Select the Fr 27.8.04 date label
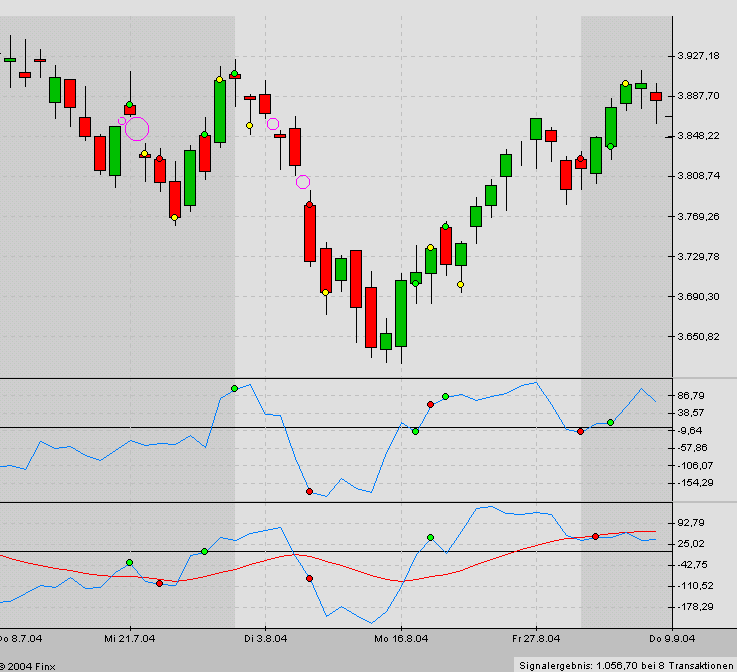The width and height of the screenshot is (737, 672). 535,637
